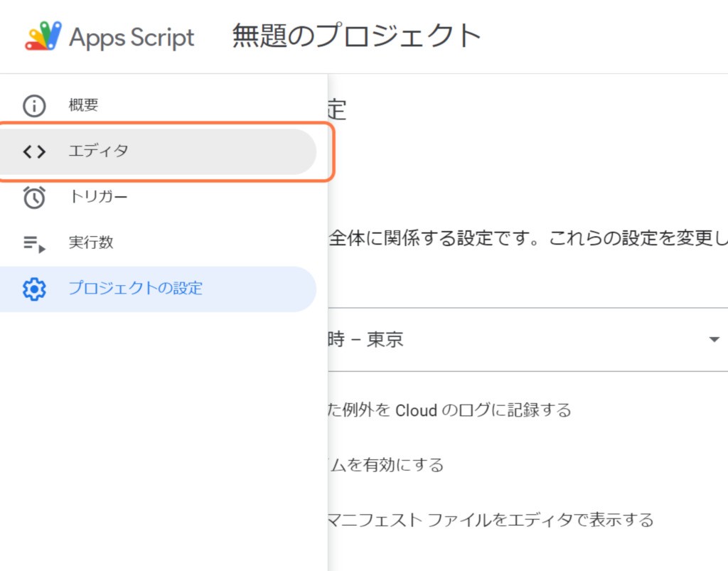Click the Apps Script logo icon
728x571 pixels.
tap(43, 36)
